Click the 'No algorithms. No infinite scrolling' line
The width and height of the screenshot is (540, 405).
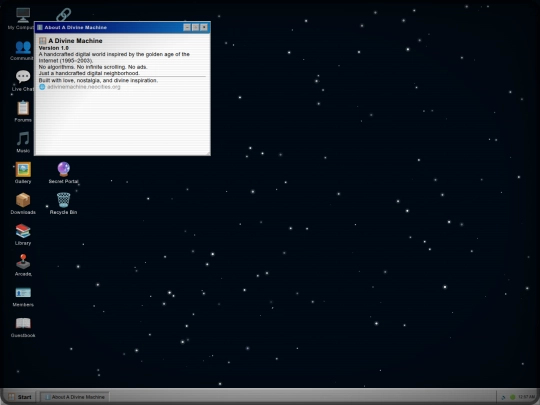pyautogui.click(x=93, y=67)
